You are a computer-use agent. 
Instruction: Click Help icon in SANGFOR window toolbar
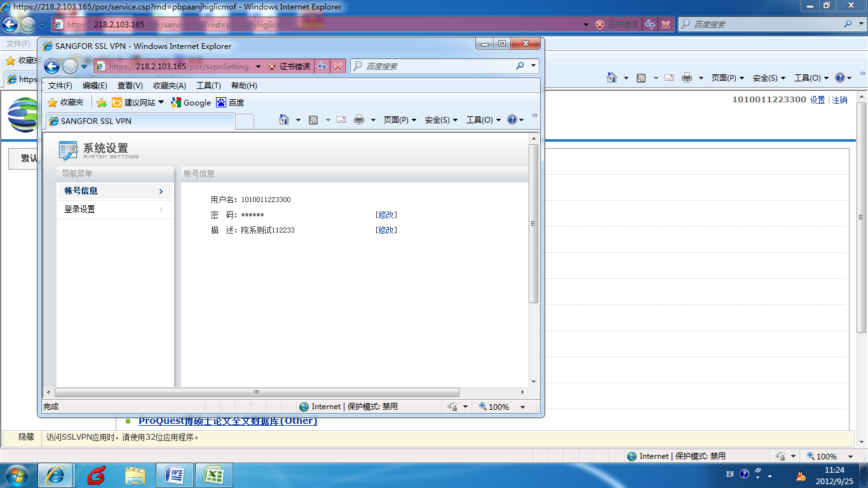(512, 119)
